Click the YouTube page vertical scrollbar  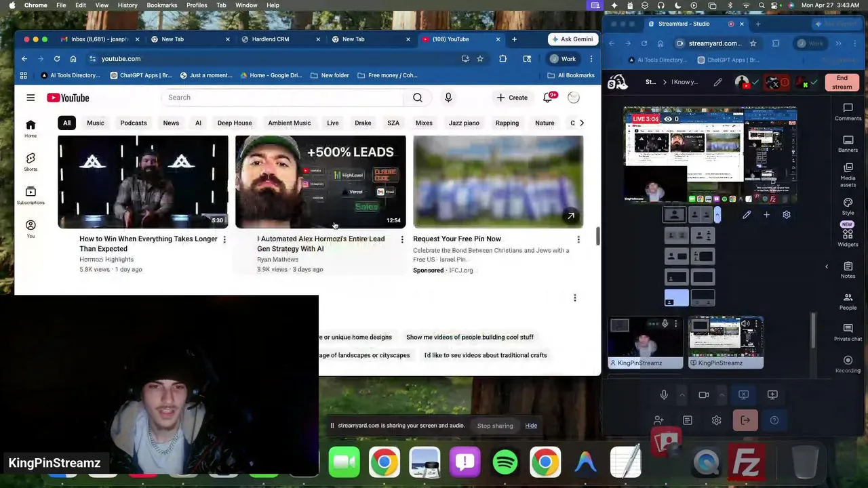coord(597,237)
